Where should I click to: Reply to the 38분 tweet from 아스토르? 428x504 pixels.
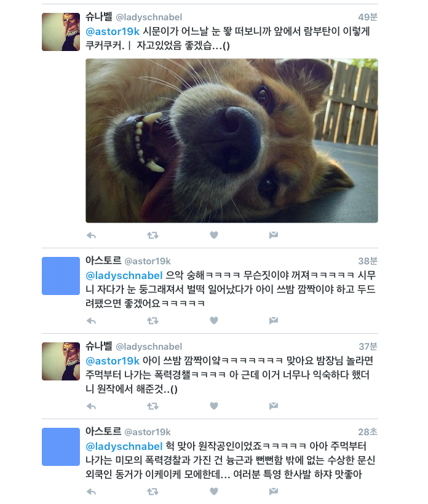92,320
